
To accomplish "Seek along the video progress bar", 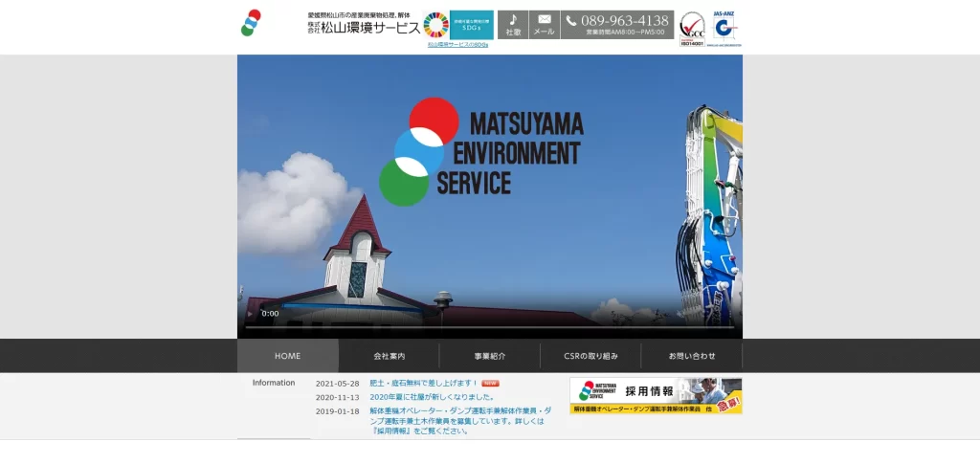I will click(x=489, y=326).
